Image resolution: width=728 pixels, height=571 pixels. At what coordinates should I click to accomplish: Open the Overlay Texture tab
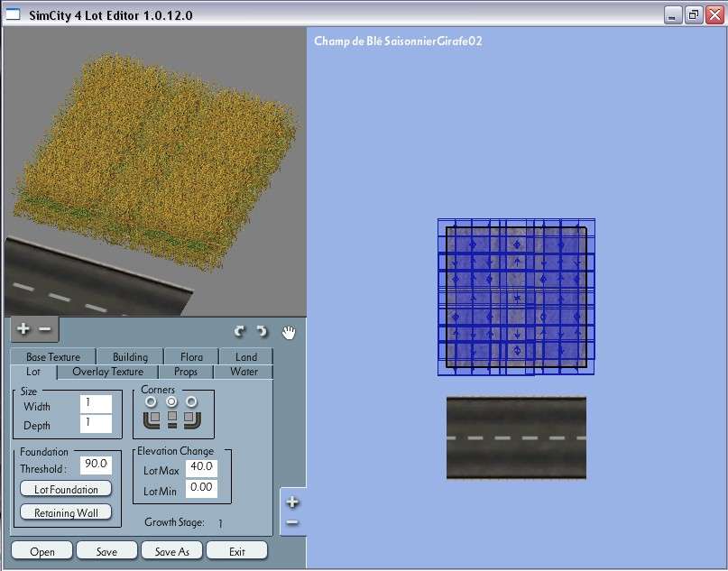[x=107, y=372]
